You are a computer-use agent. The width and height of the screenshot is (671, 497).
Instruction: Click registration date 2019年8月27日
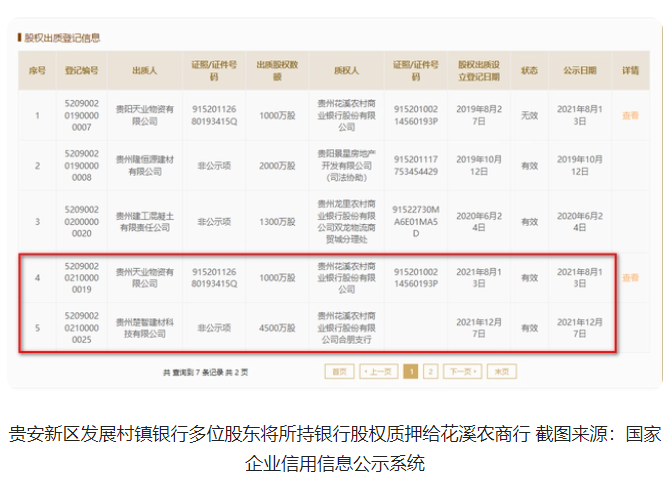point(479,116)
